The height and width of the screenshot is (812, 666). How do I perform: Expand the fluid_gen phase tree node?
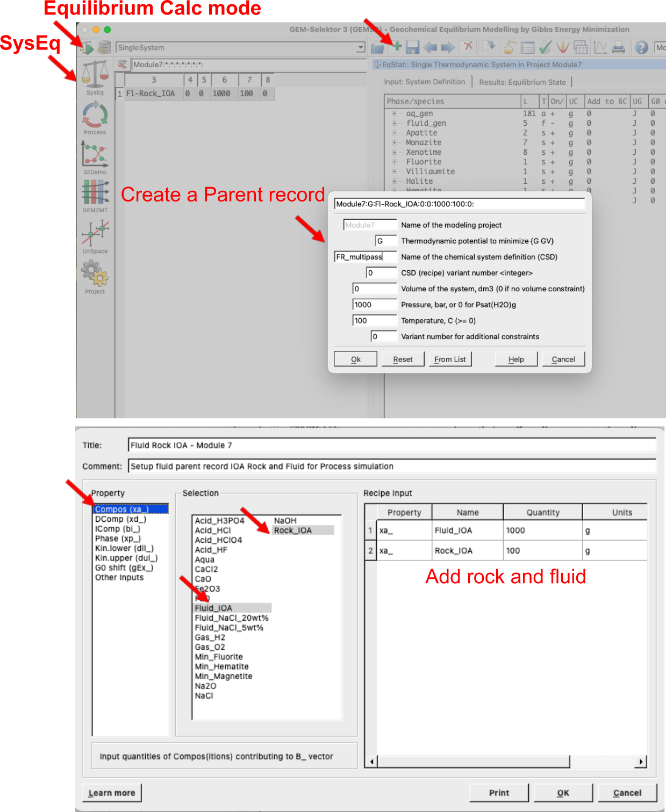coord(395,124)
